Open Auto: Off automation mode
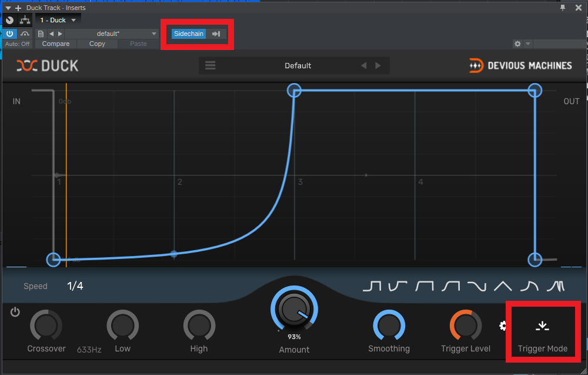588x375 pixels. pyautogui.click(x=17, y=44)
